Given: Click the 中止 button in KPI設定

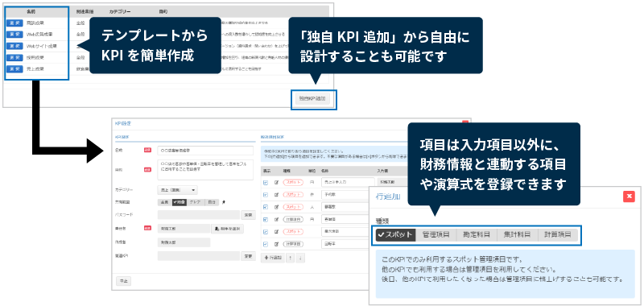Looking at the screenshot, I should pyautogui.click(x=124, y=281).
